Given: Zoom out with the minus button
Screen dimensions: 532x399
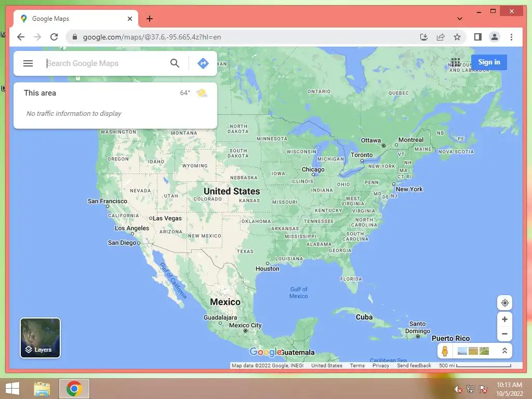Looking at the screenshot, I should click(x=504, y=334).
